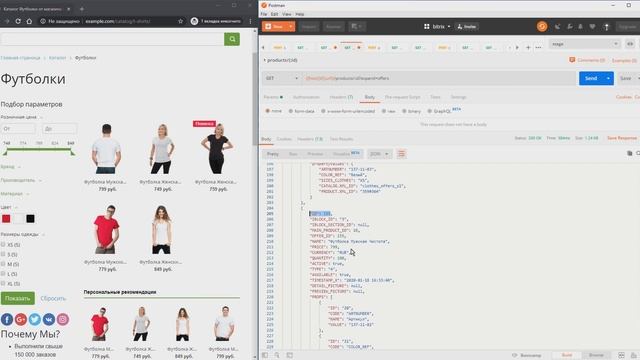This screenshot has height=360, width=640.
Task: Open Find and Replace in Postman status bar
Action: tap(277, 355)
